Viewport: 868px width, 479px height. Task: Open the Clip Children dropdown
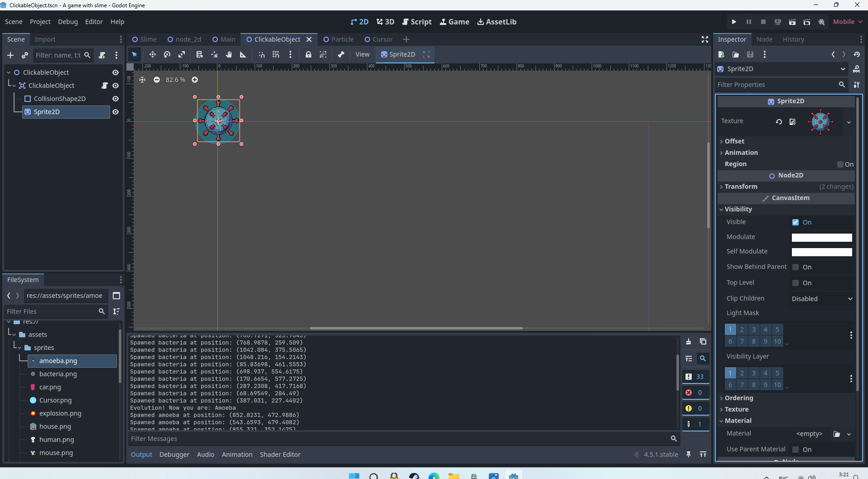pos(822,299)
